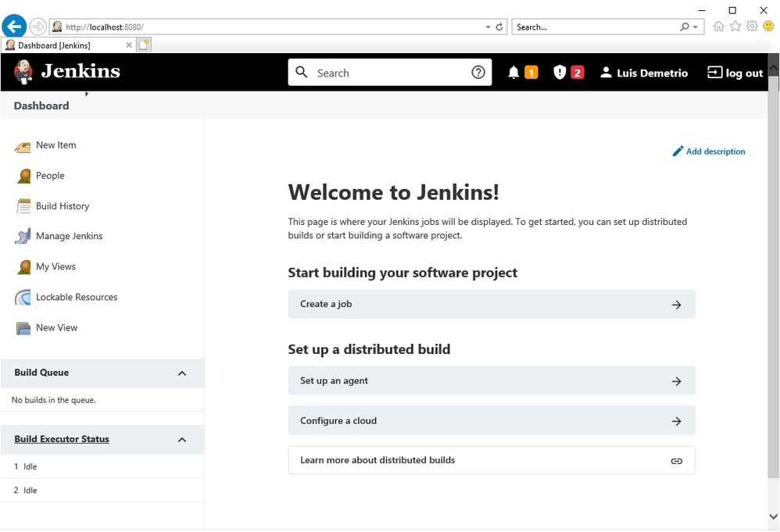Open New Item in the sidebar
This screenshot has height=532, width=780.
point(55,145)
